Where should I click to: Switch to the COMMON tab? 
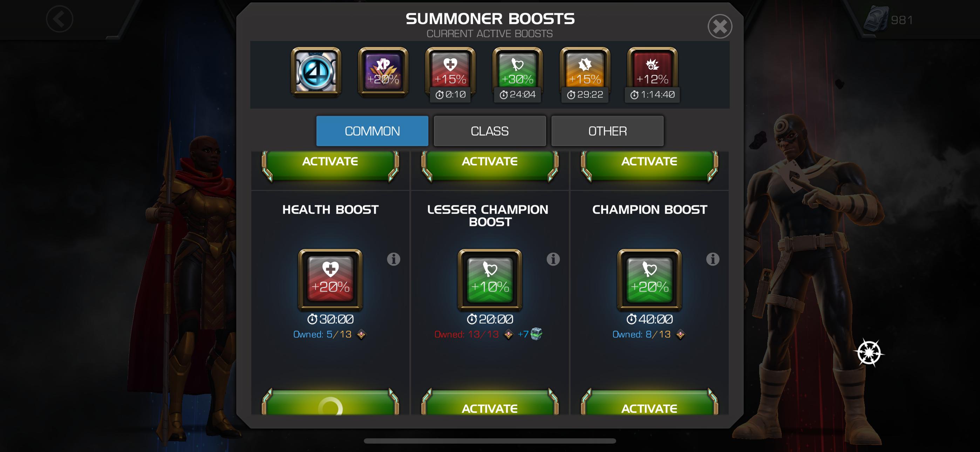[x=372, y=131]
